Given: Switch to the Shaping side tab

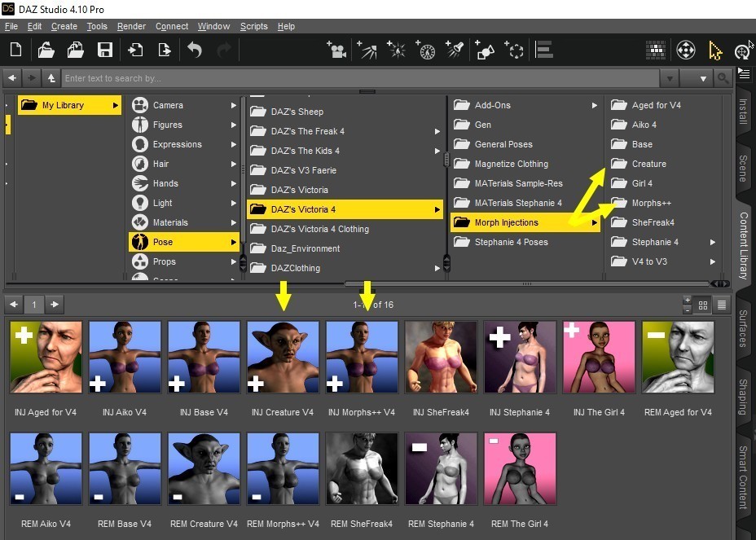Looking at the screenshot, I should 744,397.
